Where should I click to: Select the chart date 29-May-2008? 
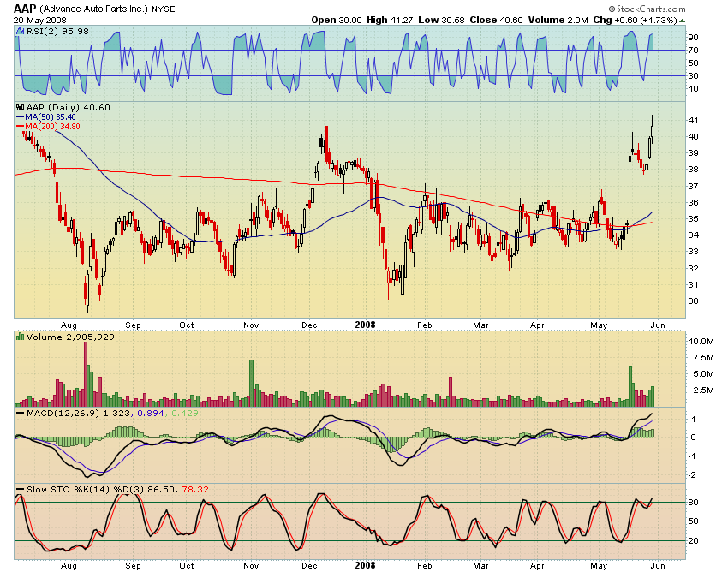coord(40,21)
